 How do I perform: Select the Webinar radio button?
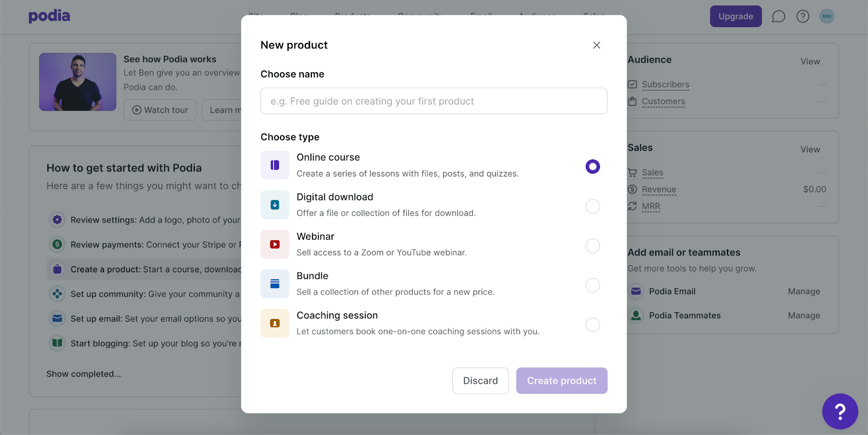coord(592,246)
